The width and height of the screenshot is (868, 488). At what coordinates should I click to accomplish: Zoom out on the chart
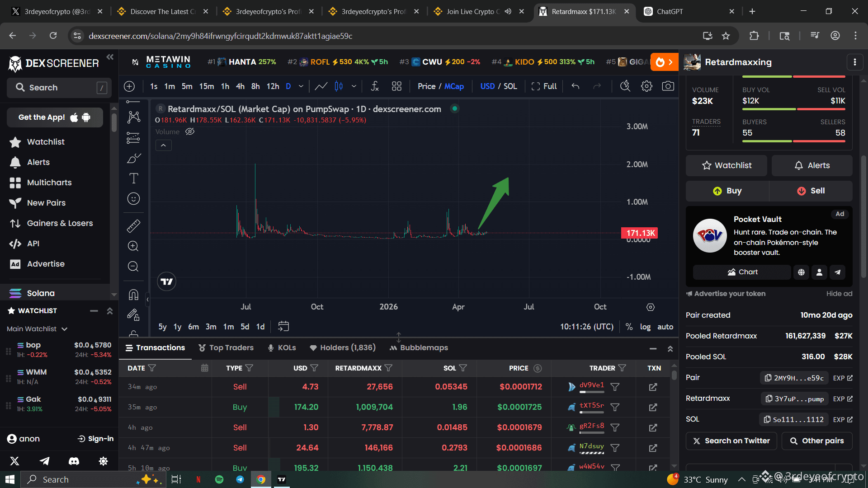(133, 267)
